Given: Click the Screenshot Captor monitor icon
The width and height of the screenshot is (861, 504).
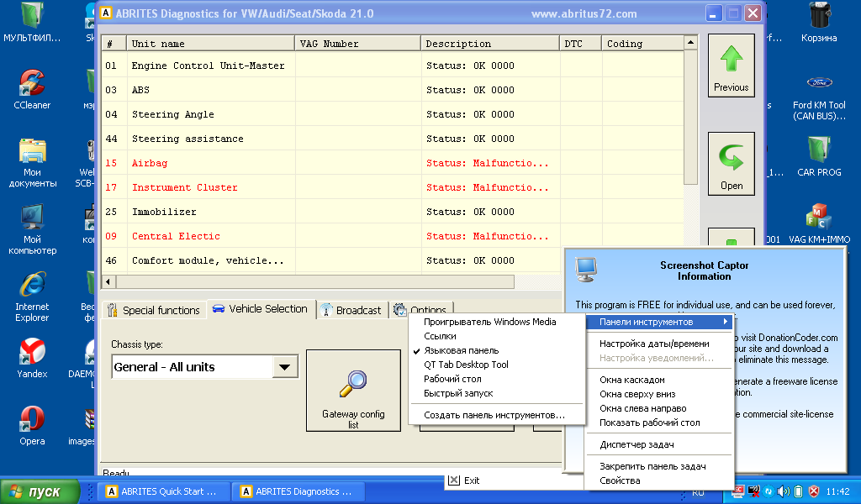Looking at the screenshot, I should (x=585, y=270).
